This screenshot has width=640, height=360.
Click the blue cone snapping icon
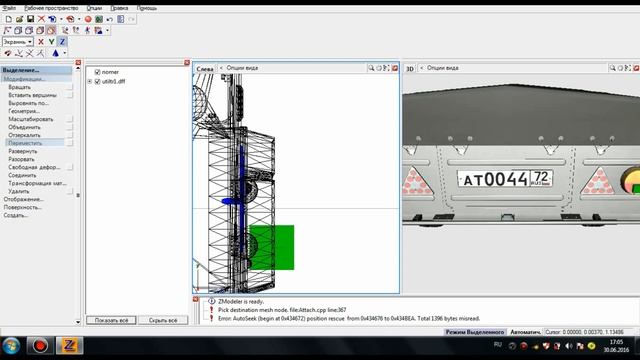click(x=56, y=53)
